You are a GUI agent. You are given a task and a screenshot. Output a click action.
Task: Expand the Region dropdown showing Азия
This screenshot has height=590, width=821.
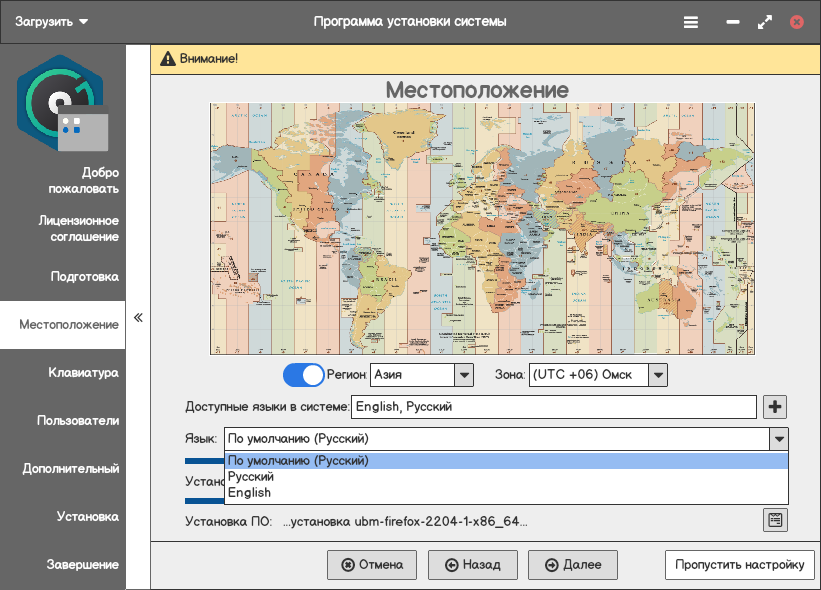click(x=464, y=375)
